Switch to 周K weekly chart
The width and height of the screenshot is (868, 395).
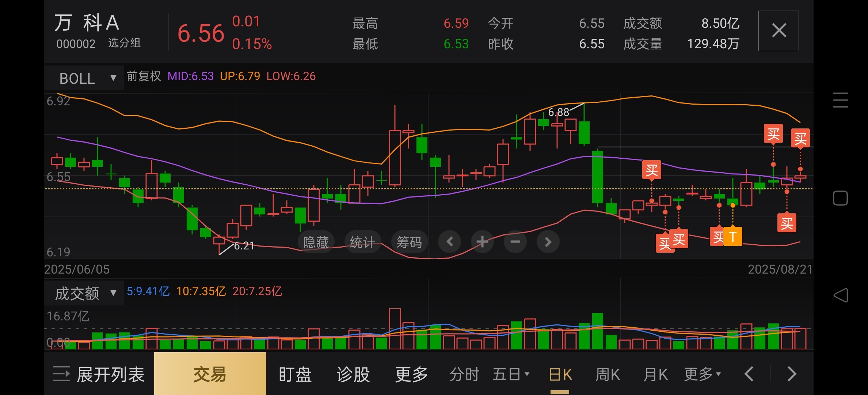coord(608,374)
